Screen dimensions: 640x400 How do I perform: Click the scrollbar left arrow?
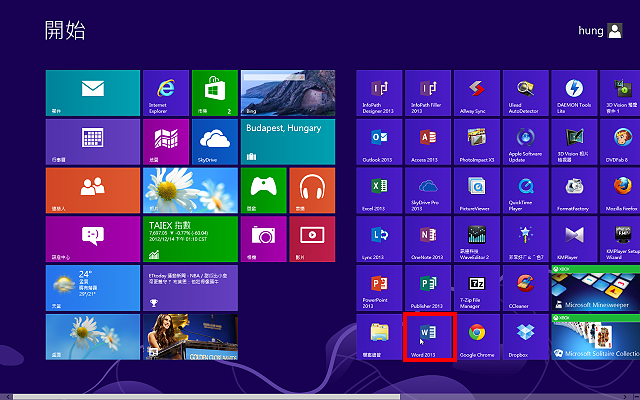7,397
